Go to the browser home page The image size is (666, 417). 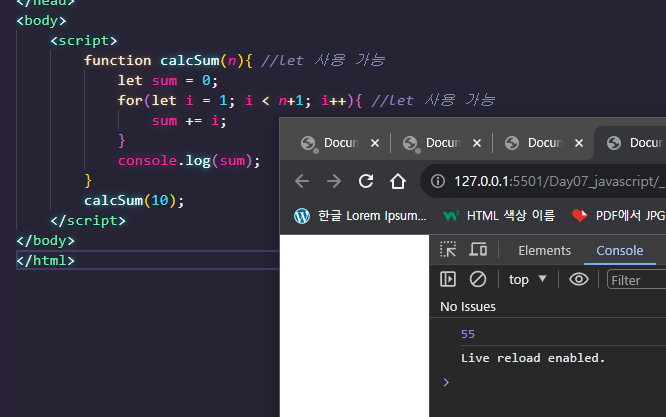(398, 181)
